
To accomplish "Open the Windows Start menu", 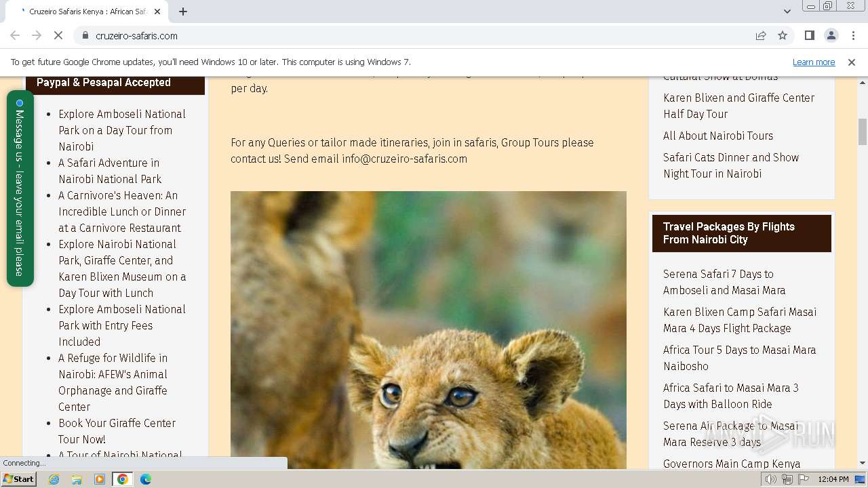I will tap(19, 479).
